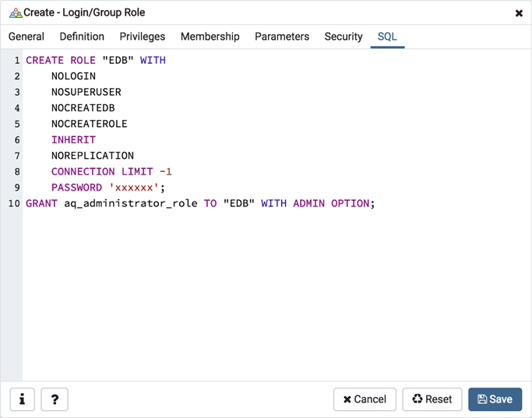The height and width of the screenshot is (418, 532).
Task: Click the NOREPLICATION line
Action: pyautogui.click(x=93, y=156)
